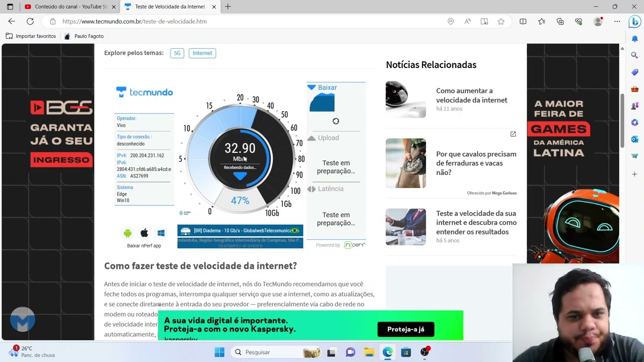The image size is (644, 362).
Task: Open sidebar Outlook icon
Action: [x=634, y=139]
